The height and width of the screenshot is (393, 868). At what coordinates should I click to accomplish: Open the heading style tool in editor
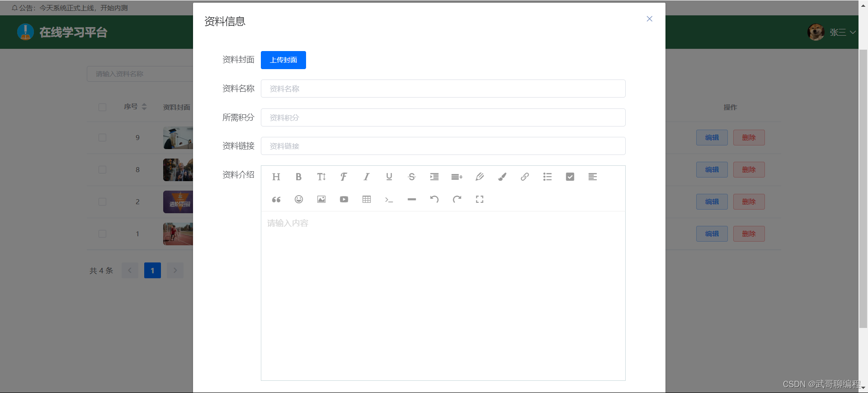(276, 177)
